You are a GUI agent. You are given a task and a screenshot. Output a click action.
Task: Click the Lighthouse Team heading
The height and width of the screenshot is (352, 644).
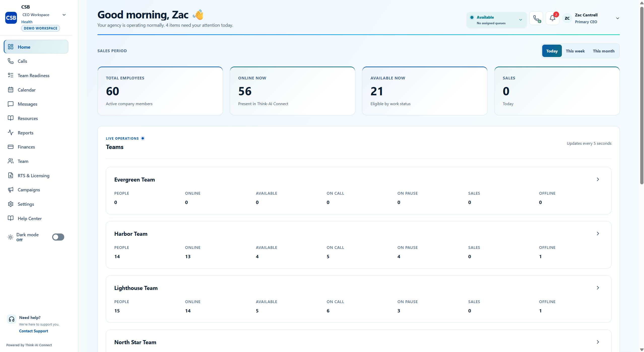136,288
